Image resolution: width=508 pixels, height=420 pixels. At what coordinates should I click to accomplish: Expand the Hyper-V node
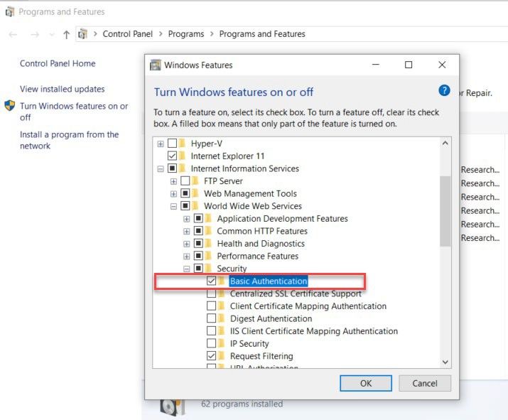[x=161, y=144]
